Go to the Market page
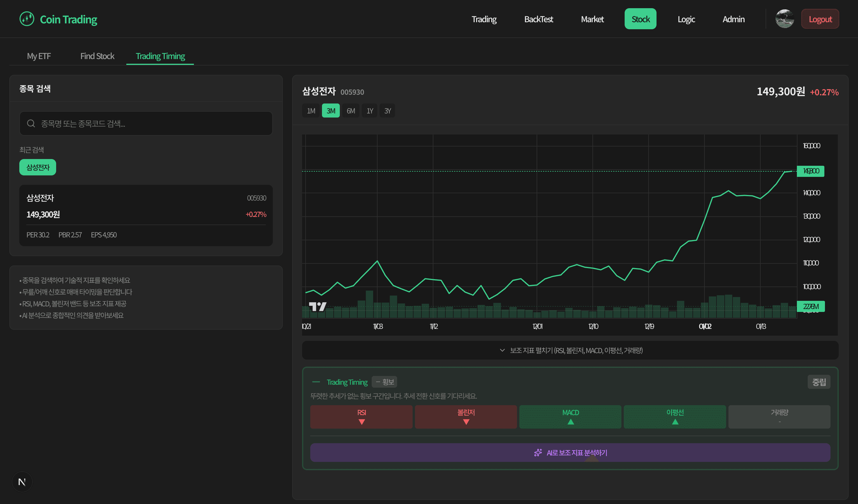Image resolution: width=858 pixels, height=504 pixels. point(592,19)
